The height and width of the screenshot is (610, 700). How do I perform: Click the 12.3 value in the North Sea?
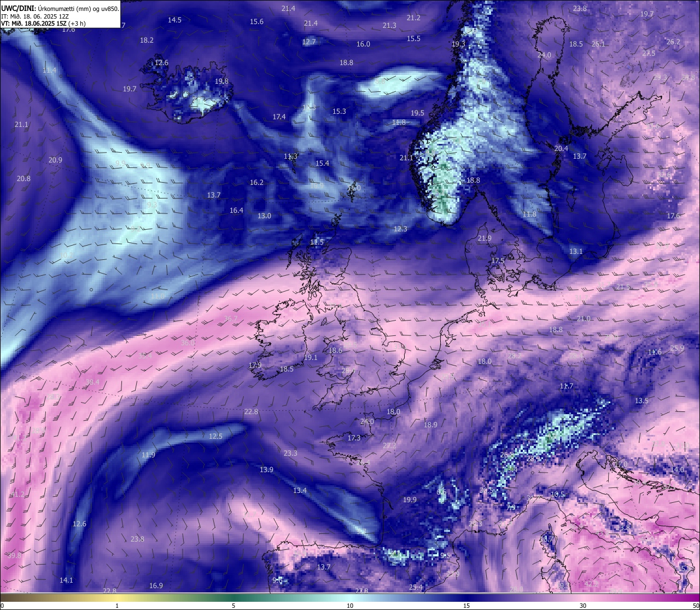click(400, 229)
